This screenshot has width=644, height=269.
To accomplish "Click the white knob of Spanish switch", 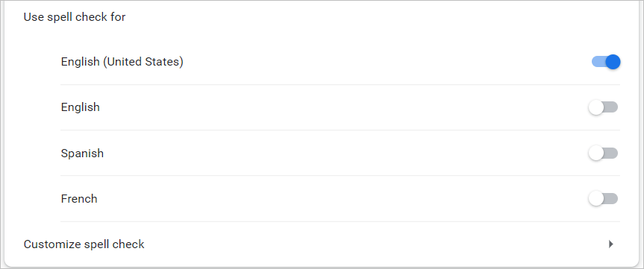I will click(596, 154).
